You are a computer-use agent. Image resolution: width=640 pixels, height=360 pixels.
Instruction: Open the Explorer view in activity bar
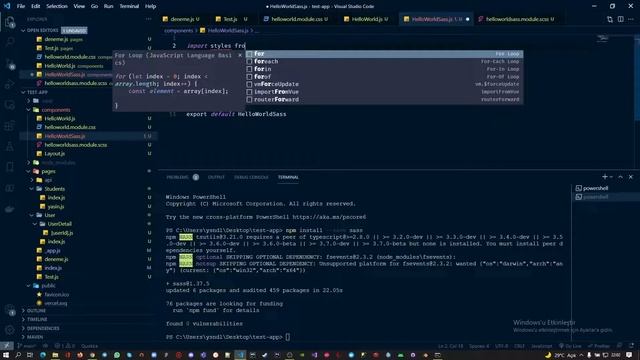10,22
